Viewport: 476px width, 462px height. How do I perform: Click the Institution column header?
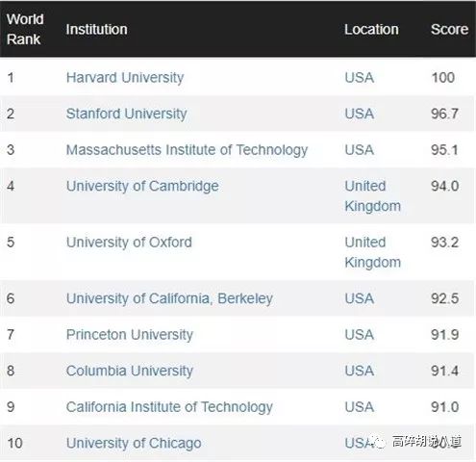coord(96,30)
